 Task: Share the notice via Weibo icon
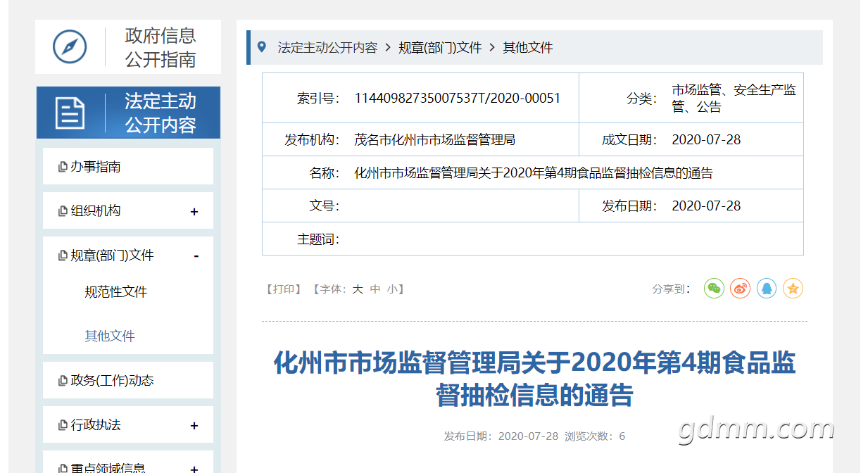(740, 289)
